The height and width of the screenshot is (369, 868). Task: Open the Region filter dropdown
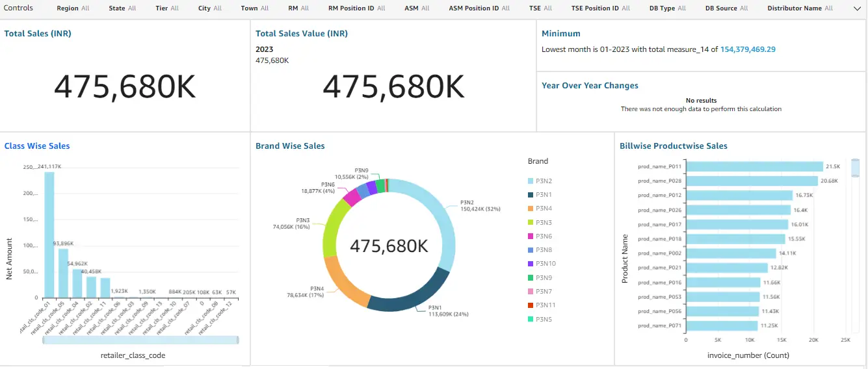coord(73,8)
